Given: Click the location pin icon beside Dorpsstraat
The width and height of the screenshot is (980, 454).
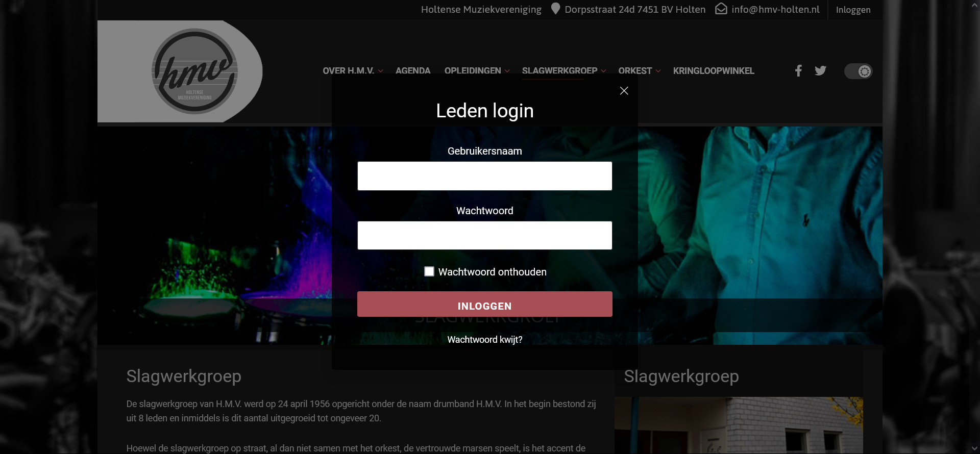Looking at the screenshot, I should click(556, 9).
